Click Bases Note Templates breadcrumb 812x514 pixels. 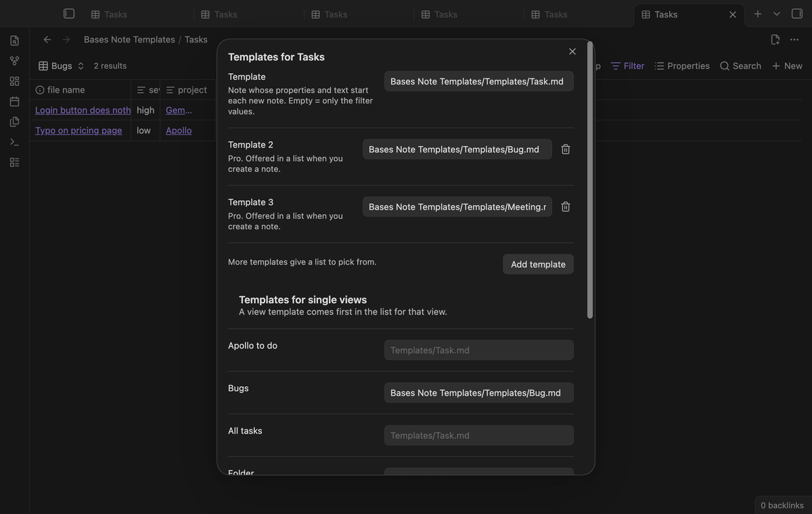pyautogui.click(x=129, y=39)
